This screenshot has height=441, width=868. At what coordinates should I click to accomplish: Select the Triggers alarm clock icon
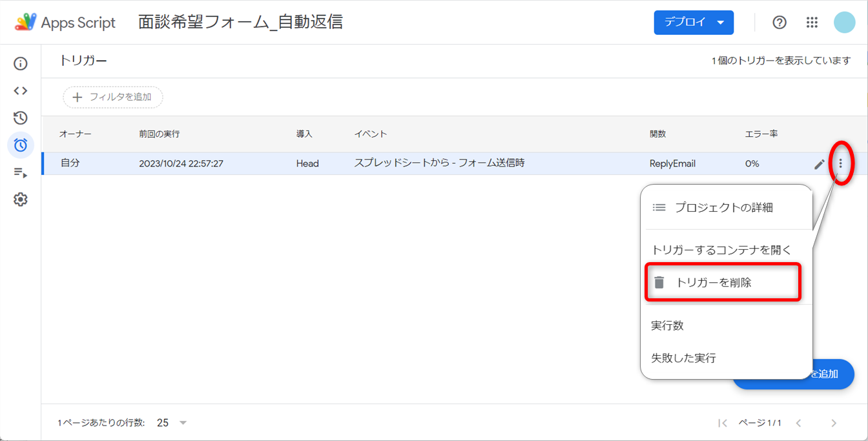click(x=21, y=145)
